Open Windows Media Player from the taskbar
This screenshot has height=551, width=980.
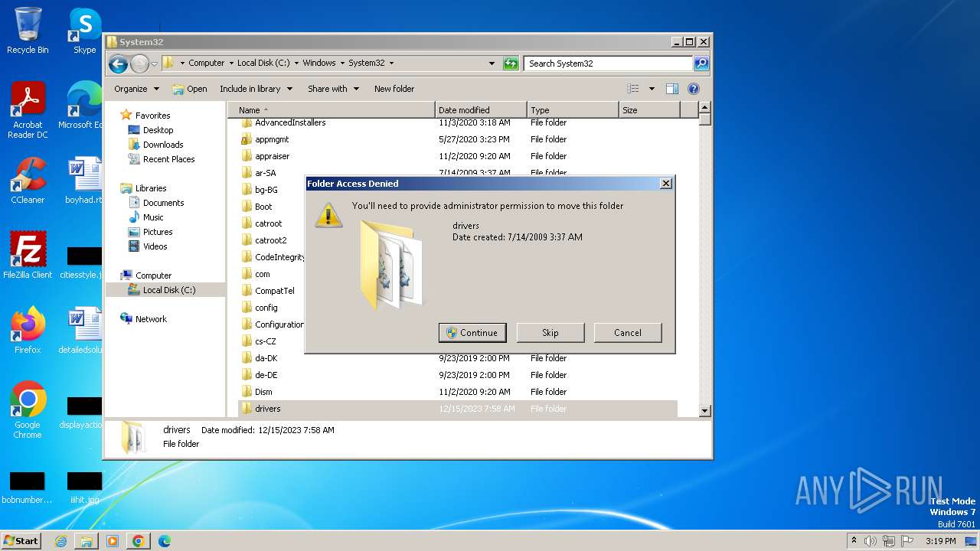tap(113, 541)
